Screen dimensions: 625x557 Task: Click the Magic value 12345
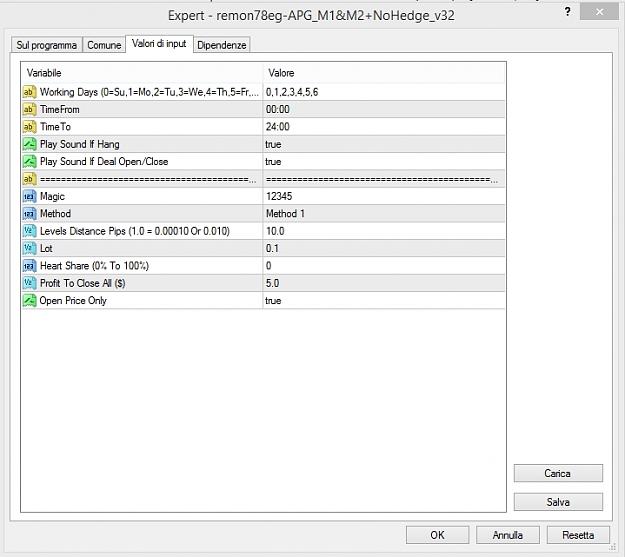coord(279,196)
